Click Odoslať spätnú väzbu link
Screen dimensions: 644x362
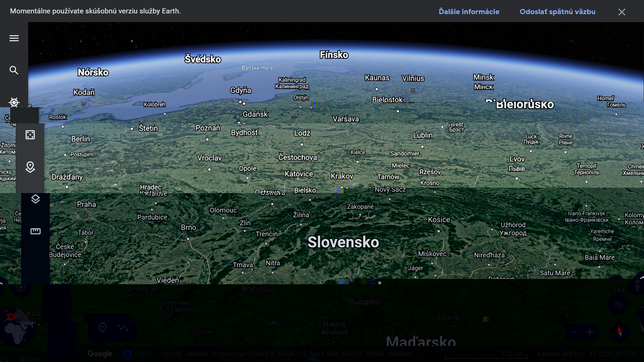pos(557,12)
